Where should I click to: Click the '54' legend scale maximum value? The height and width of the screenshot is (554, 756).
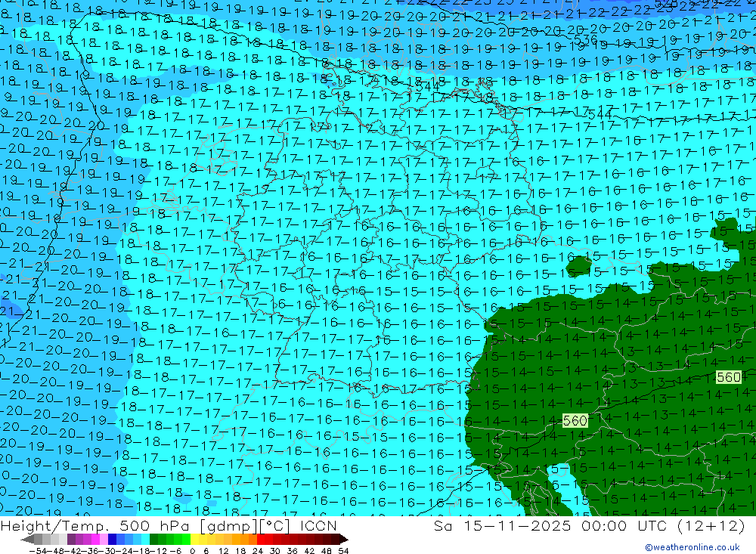343,551
